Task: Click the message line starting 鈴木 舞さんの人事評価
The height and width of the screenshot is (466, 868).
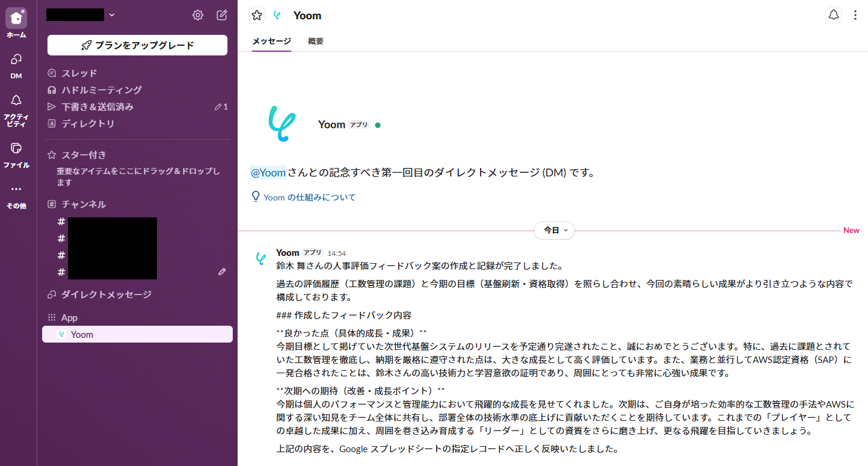Action: [x=420, y=266]
